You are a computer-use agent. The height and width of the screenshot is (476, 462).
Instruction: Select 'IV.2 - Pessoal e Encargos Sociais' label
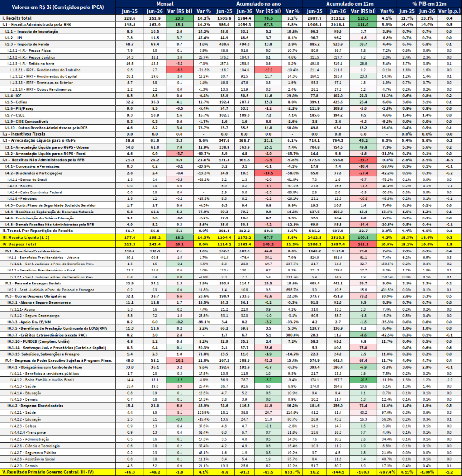pyautogui.click(x=33, y=283)
